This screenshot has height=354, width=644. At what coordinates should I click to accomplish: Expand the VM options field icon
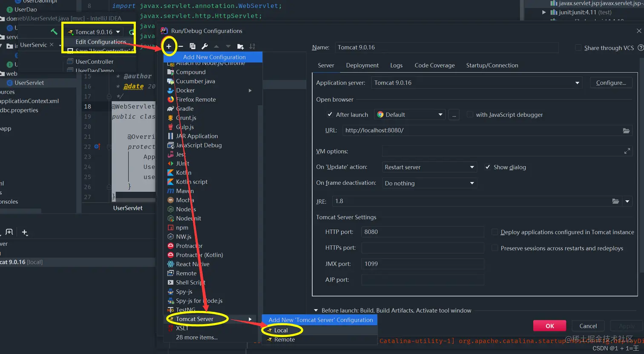[627, 151]
